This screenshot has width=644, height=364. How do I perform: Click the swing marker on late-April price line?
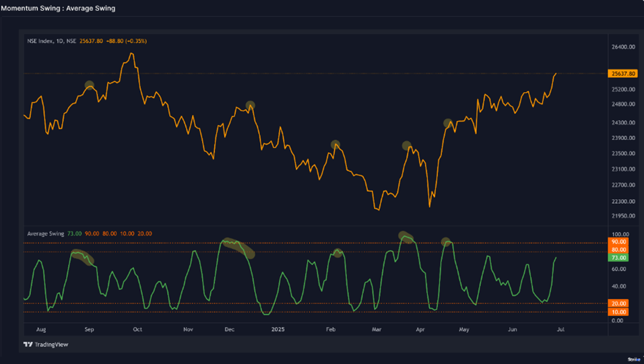pos(447,123)
